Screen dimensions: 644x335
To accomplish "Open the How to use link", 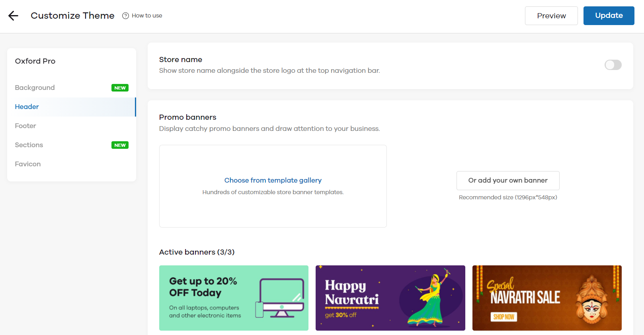I will 147,16.
